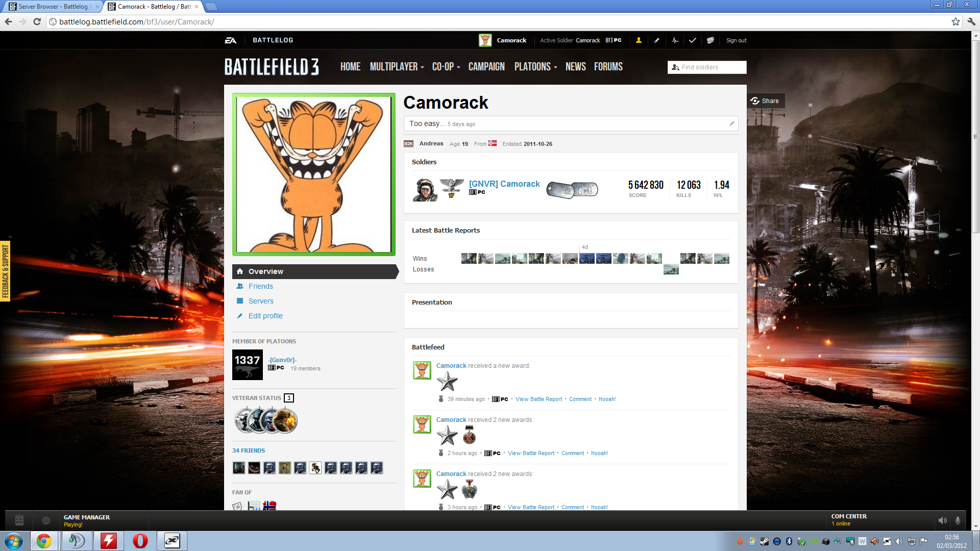Click the pencil icon in the top Battlelog bar

pos(657,40)
